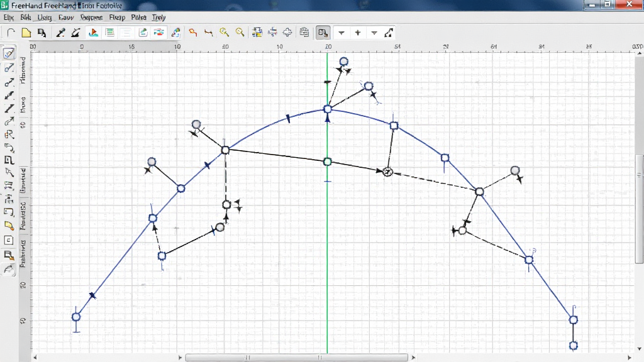The width and height of the screenshot is (644, 362).
Task: Click the grid table icon in toolbar
Action: tap(304, 33)
